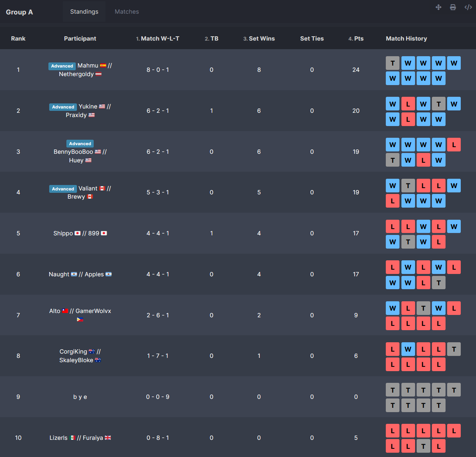Select the participant name Lizerls
This screenshot has height=457, width=476.
(x=59, y=438)
